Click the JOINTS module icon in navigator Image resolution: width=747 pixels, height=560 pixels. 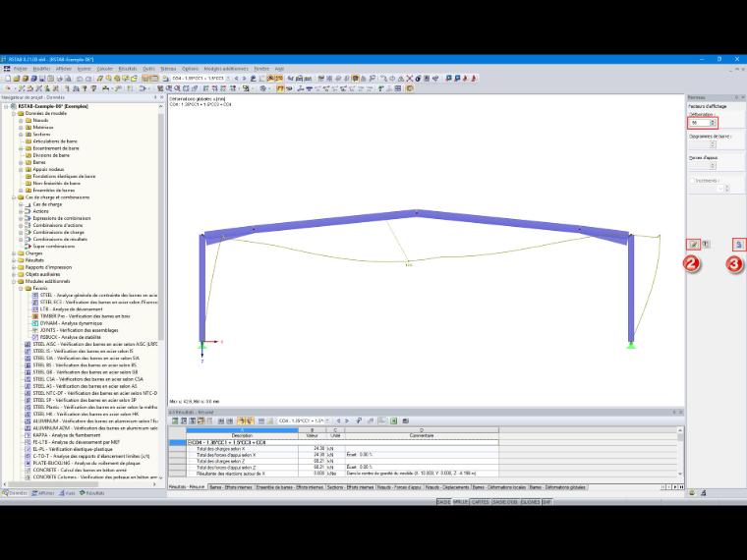click(34, 330)
